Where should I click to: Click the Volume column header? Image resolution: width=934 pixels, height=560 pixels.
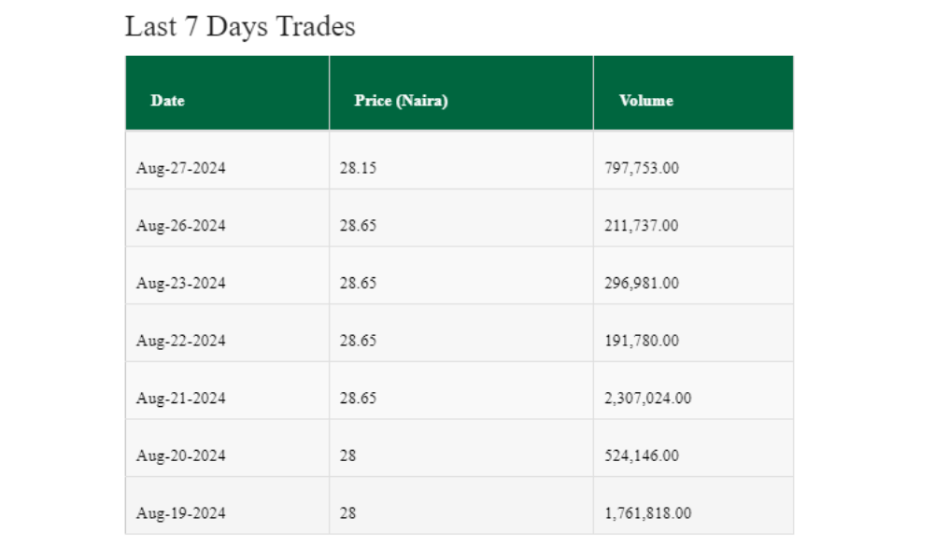[x=645, y=101]
